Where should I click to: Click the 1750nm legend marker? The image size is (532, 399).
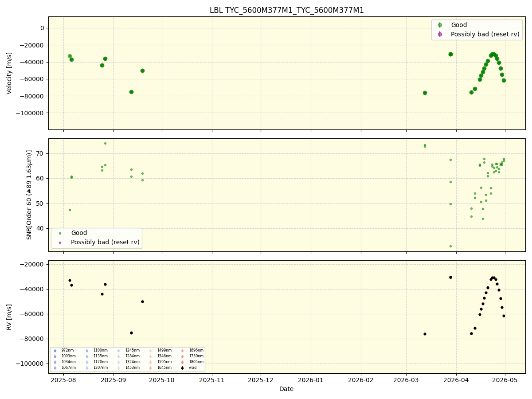[x=182, y=356]
